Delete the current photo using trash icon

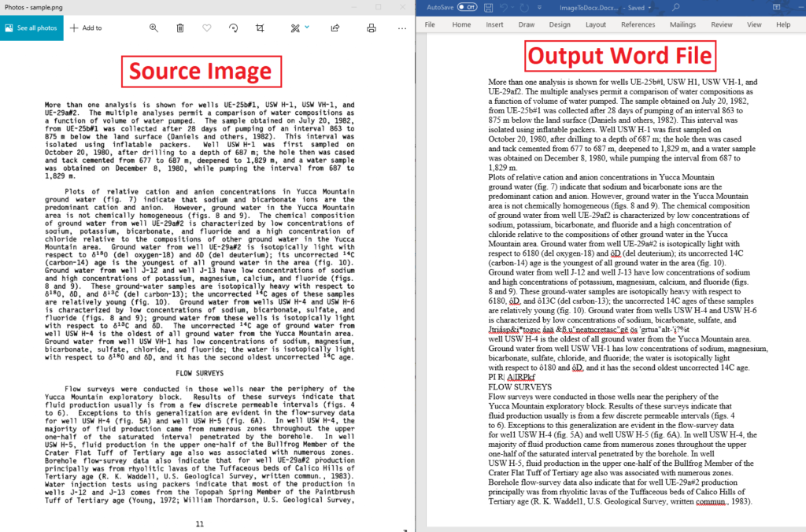181,27
